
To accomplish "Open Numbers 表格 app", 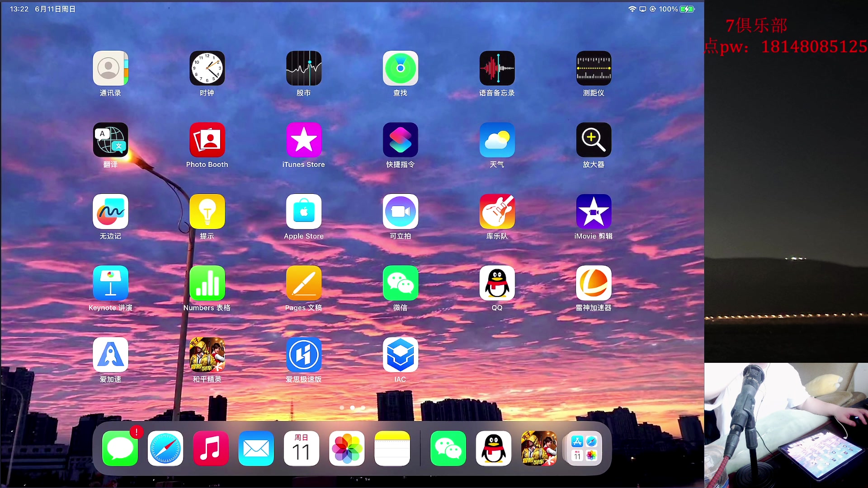I will [207, 283].
